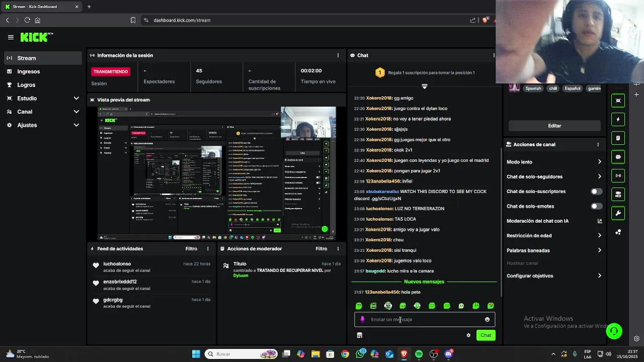
Task: Open Discord from the taskbar
Action: [x=448, y=354]
